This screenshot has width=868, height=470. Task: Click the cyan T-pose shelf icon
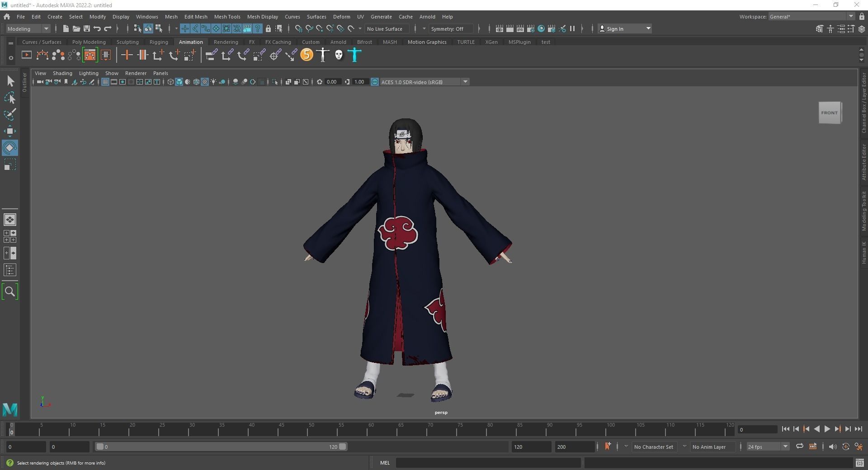(x=355, y=55)
